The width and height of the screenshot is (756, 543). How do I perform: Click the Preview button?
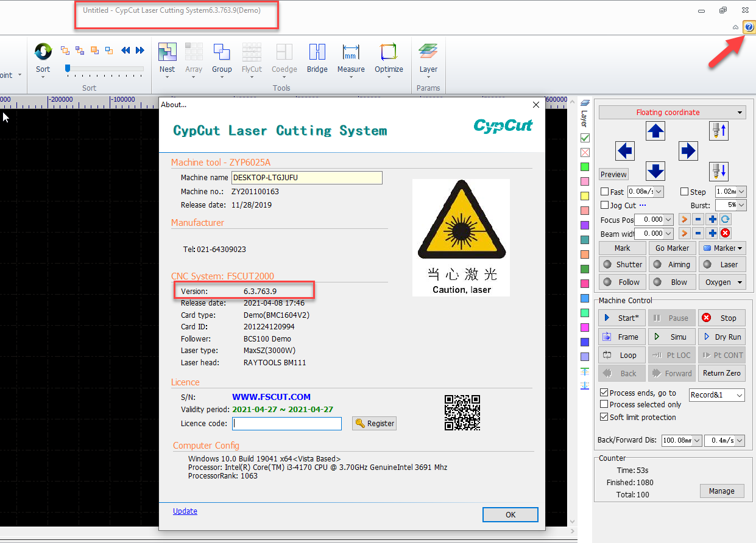613,175
